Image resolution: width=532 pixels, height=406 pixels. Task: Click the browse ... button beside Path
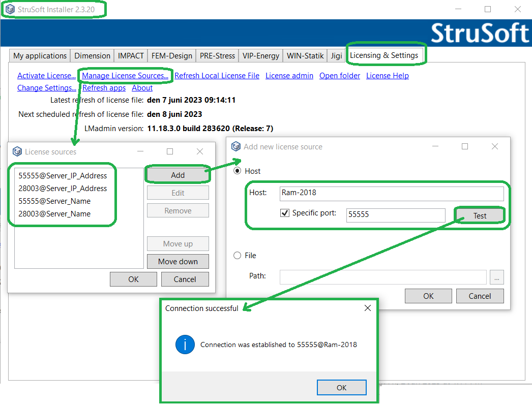(x=497, y=277)
